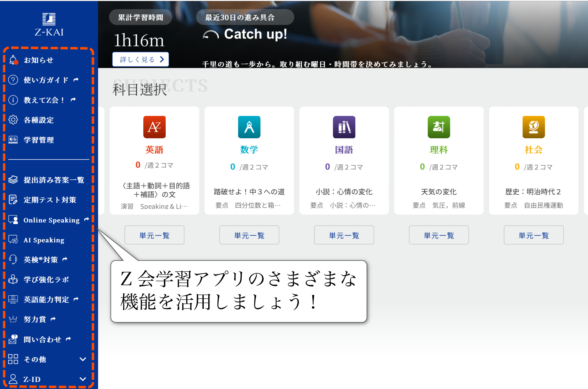This screenshot has width=588, height=389.
Task: Click the 英語能力判定 monitor icon
Action: tap(13, 299)
